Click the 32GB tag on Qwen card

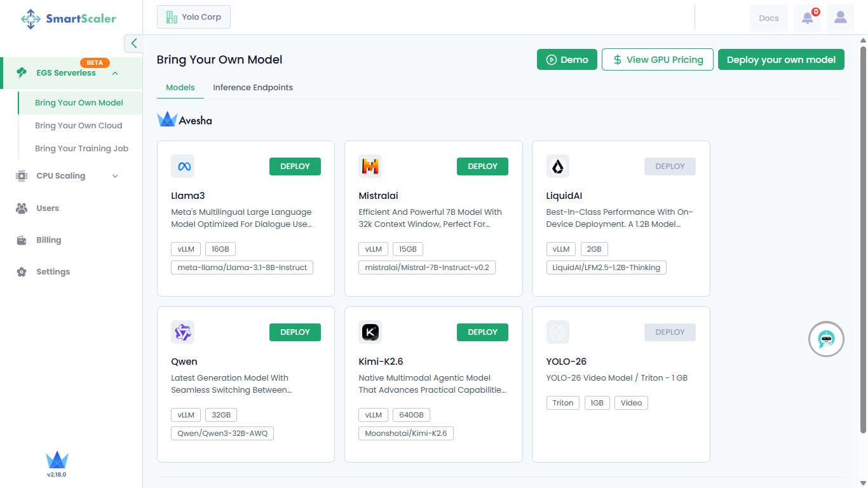[x=221, y=415]
